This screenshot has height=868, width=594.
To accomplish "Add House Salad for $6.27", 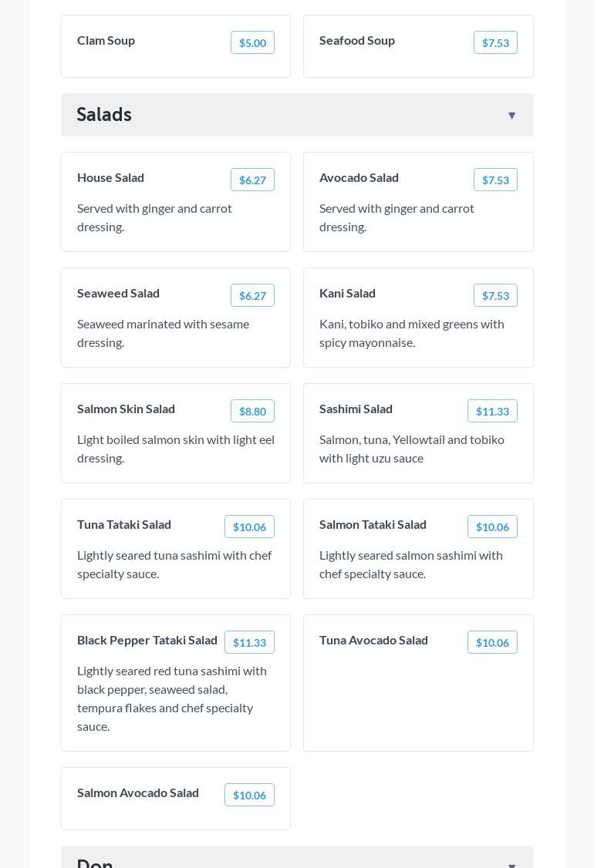I will (x=252, y=180).
